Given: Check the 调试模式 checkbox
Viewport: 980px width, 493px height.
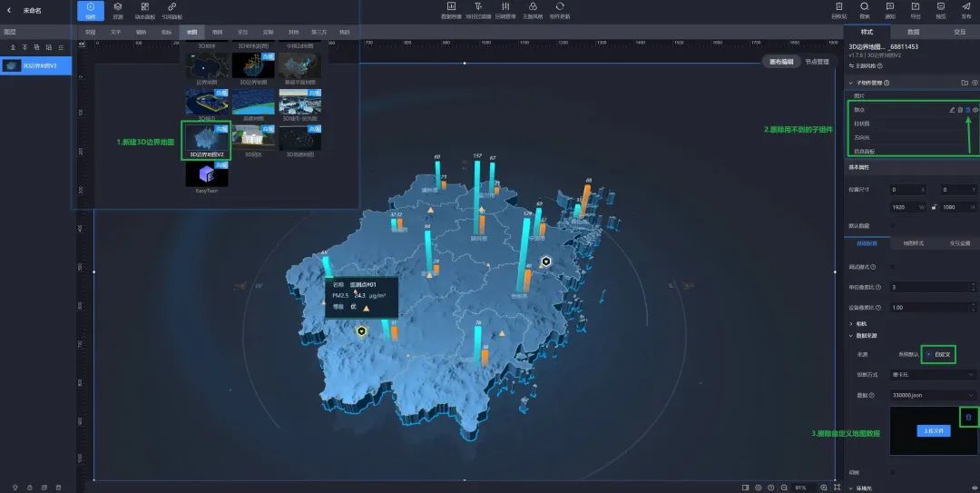Looking at the screenshot, I should (x=893, y=267).
